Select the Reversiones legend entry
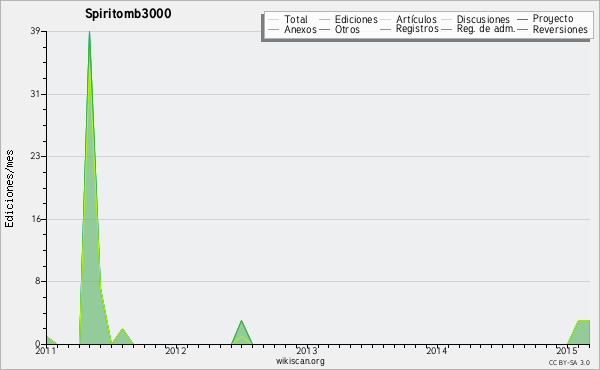This screenshot has width=600, height=370. 560,29
